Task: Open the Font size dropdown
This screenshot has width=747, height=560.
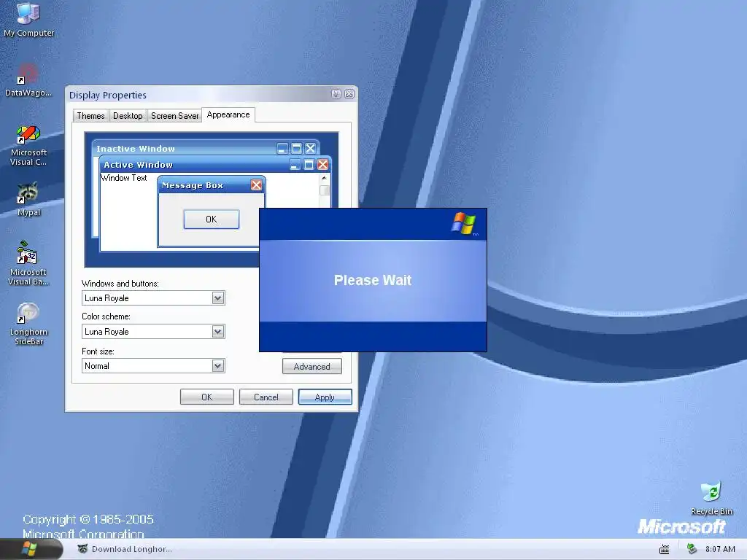Action: (x=153, y=366)
